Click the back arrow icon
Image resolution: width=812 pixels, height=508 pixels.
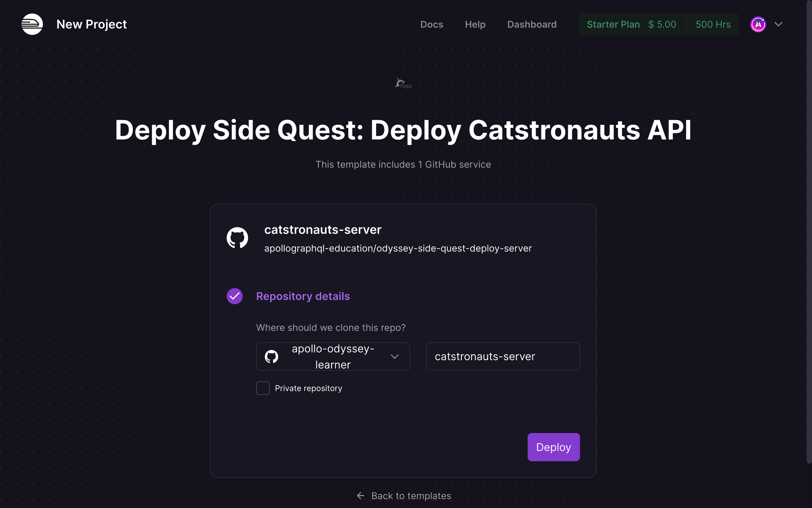360,496
